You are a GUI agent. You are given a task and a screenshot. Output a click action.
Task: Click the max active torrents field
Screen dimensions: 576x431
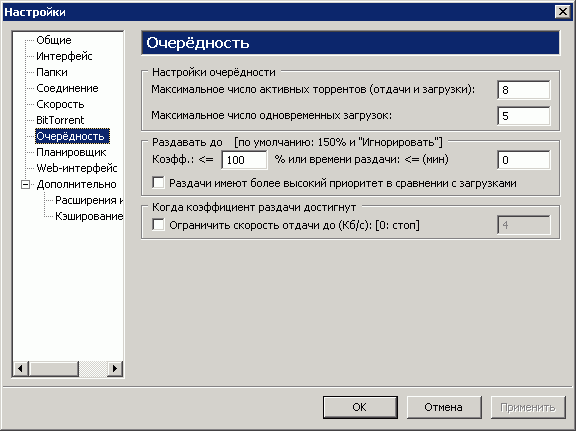pyautogui.click(x=523, y=90)
